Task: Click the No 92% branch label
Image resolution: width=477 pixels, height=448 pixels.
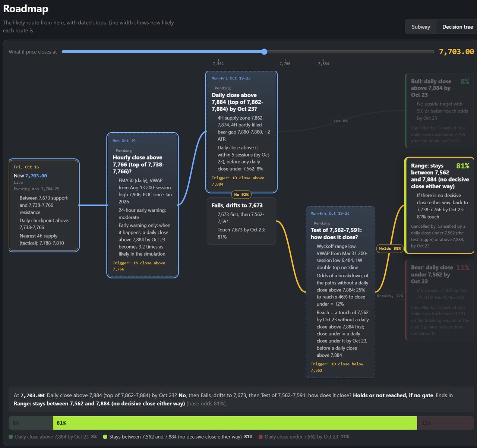Action: [x=241, y=195]
